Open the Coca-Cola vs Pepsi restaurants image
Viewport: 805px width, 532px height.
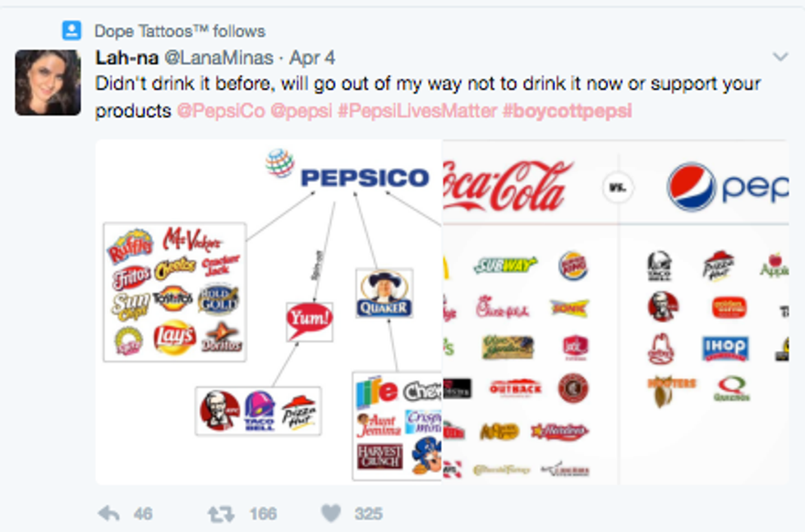click(615, 312)
